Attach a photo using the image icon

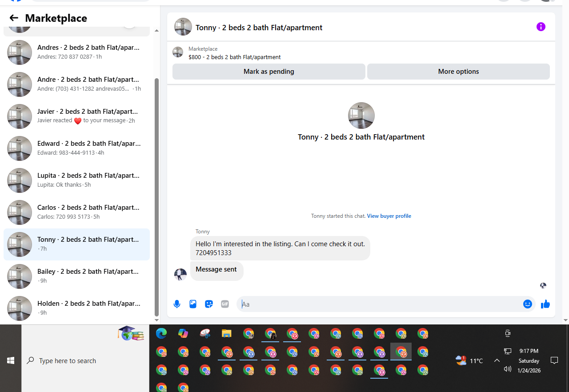(193, 304)
